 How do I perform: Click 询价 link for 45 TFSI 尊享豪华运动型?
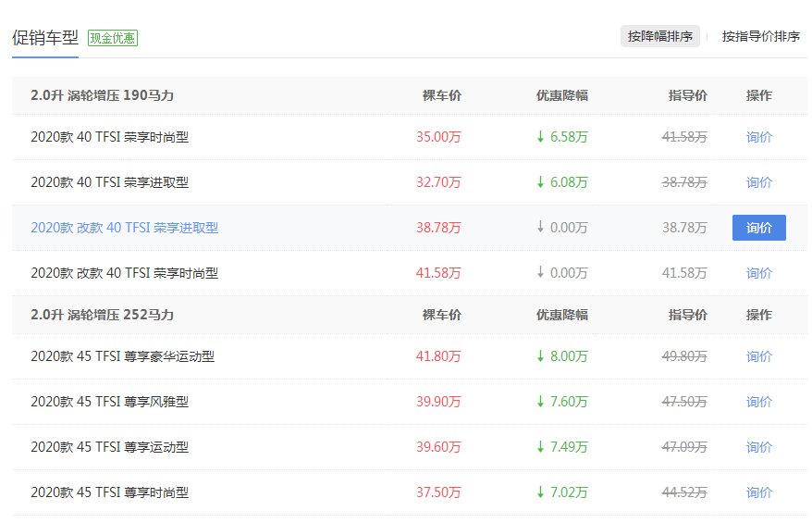758,356
